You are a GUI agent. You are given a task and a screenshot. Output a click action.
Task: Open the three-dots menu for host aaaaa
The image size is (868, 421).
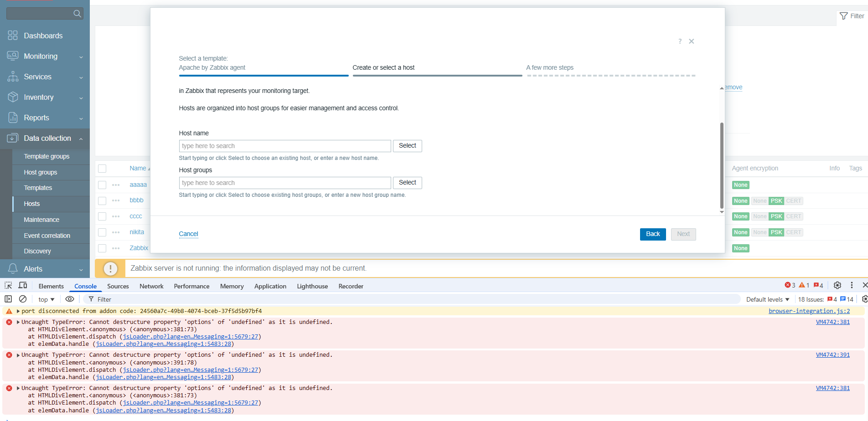116,185
